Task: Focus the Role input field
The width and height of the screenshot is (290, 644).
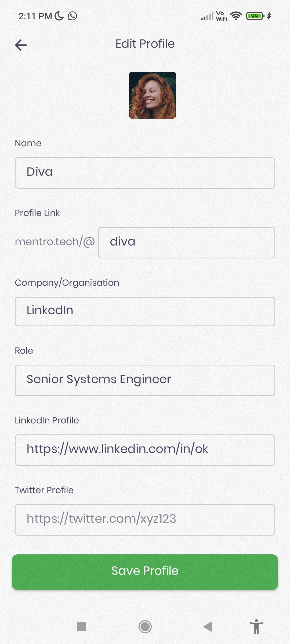Action: tap(145, 380)
